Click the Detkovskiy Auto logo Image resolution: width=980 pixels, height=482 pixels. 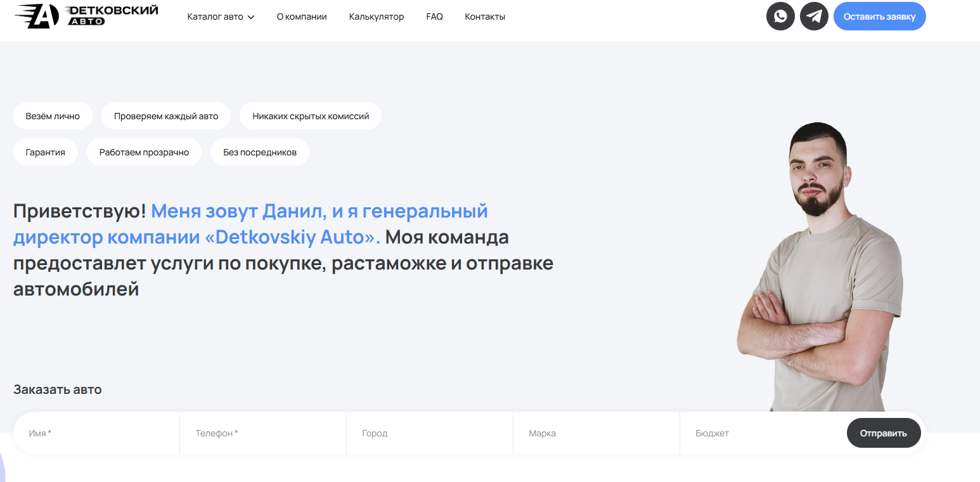pyautogui.click(x=86, y=16)
